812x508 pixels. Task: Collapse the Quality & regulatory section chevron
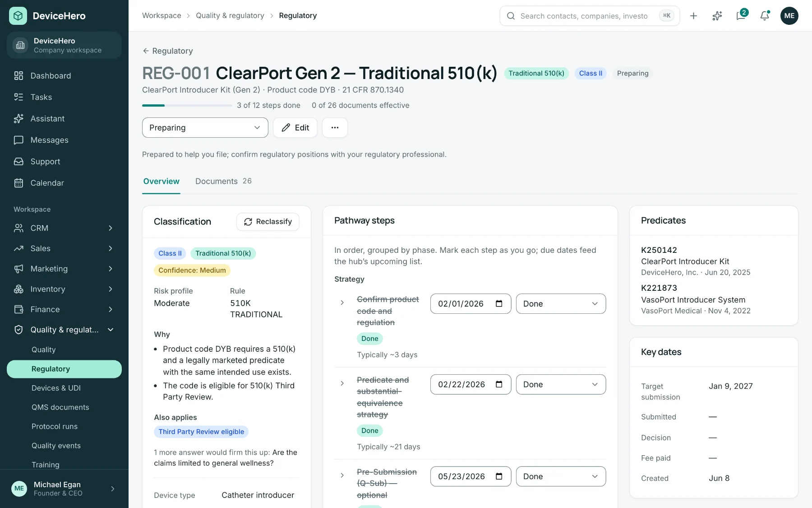tap(111, 330)
